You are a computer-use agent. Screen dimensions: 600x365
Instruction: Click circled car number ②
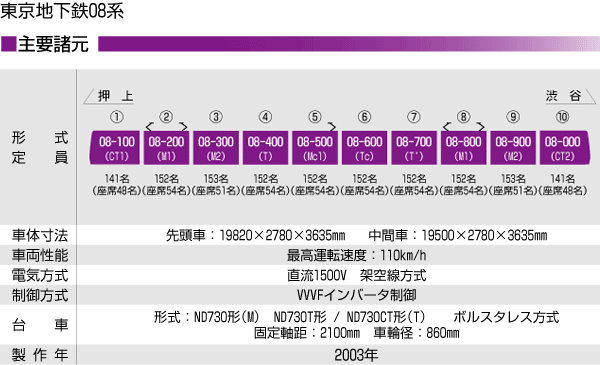tap(166, 117)
